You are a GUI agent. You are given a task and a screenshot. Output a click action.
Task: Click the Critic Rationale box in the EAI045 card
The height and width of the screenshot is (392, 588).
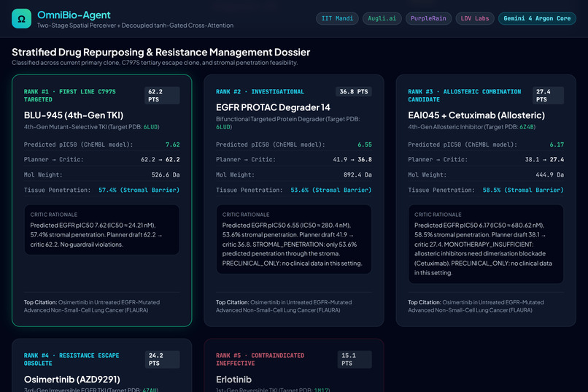point(486,244)
